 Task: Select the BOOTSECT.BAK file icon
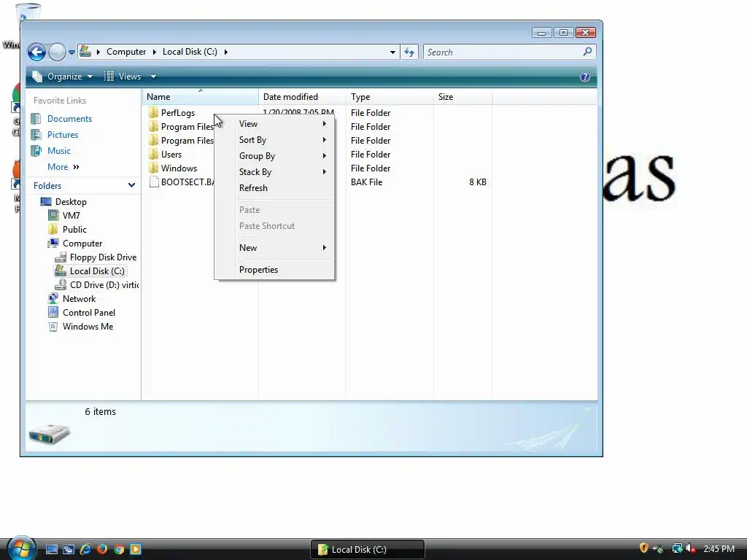(153, 182)
